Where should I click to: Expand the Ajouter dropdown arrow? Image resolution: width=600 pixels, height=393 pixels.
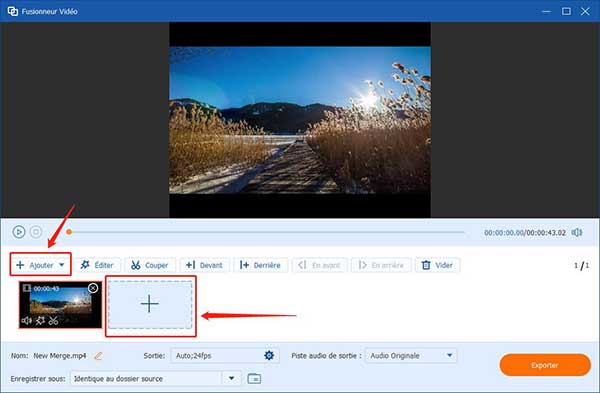point(62,265)
